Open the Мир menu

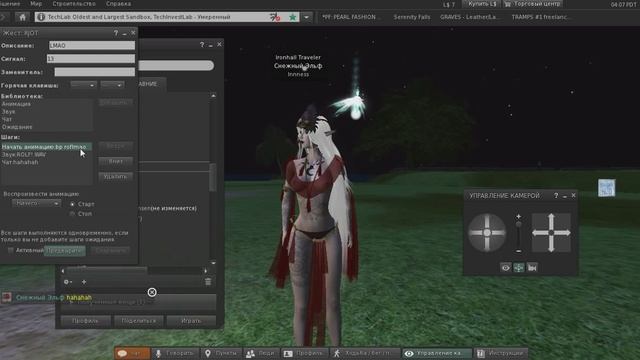(36, 4)
